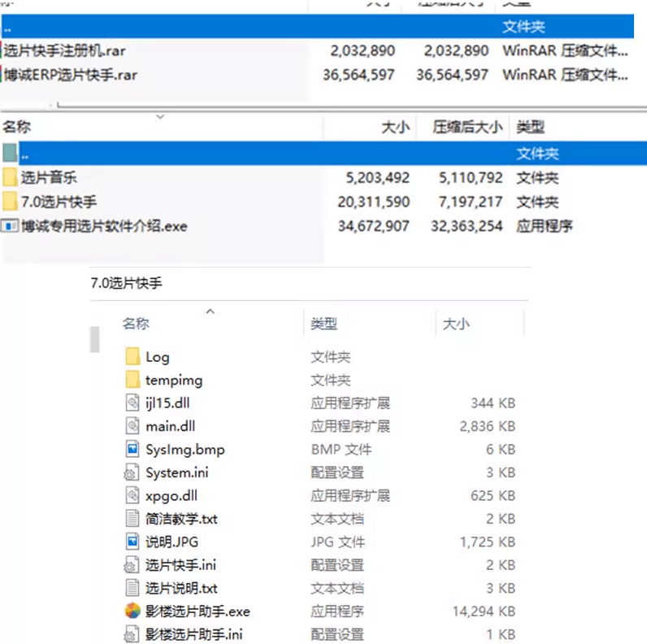This screenshot has height=644, width=647.
Task: Select the SysImg.bmp image file icon
Action: tap(133, 450)
